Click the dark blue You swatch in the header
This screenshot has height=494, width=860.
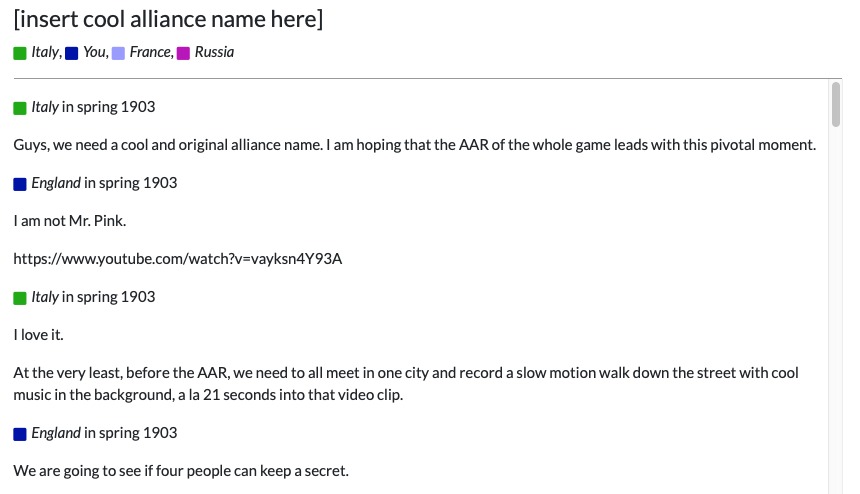click(x=71, y=53)
